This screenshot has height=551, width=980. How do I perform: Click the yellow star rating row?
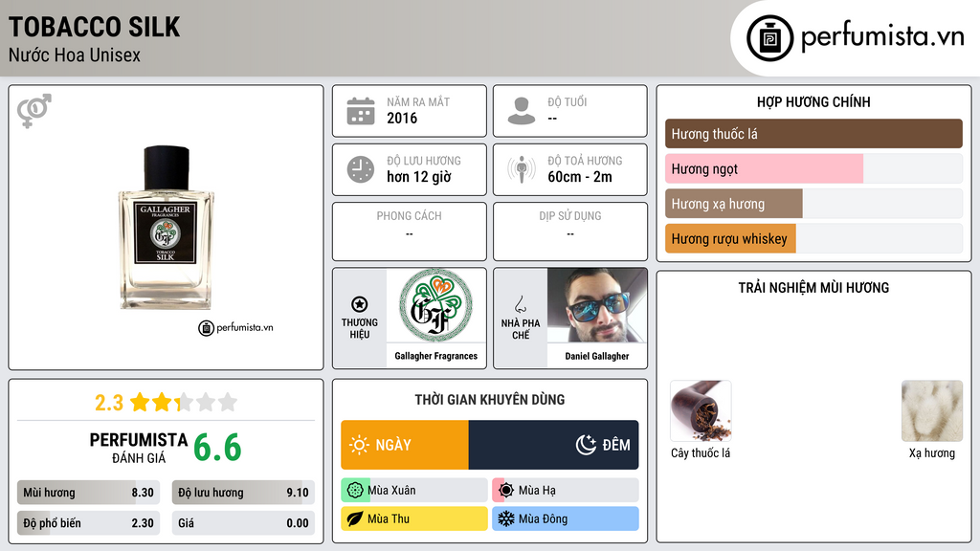[x=184, y=402]
